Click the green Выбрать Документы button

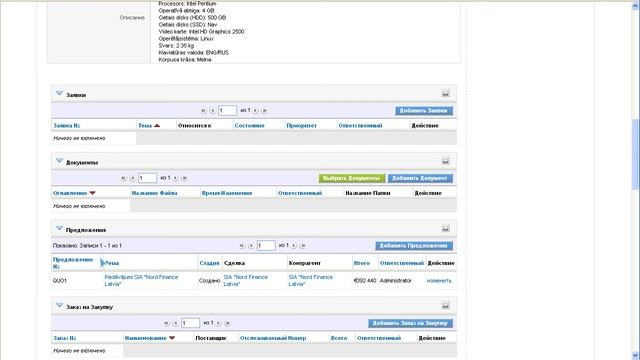(351, 178)
